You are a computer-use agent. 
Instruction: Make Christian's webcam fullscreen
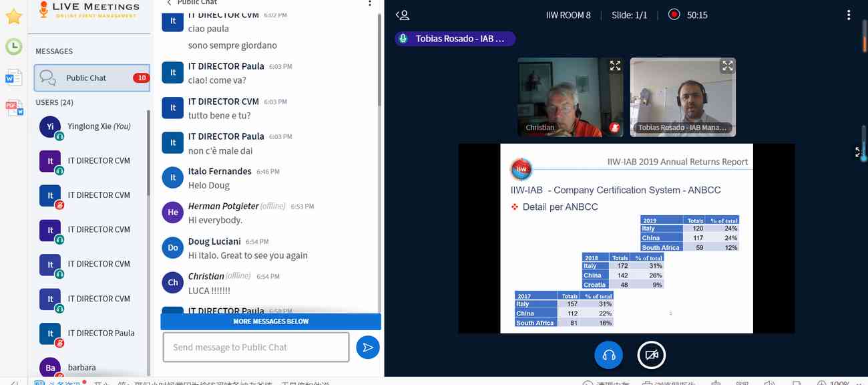(x=615, y=66)
